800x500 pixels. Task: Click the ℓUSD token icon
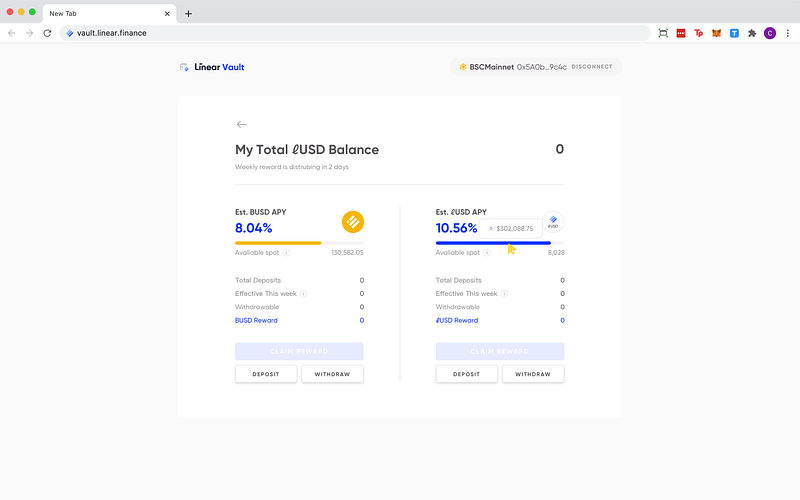pyautogui.click(x=553, y=222)
